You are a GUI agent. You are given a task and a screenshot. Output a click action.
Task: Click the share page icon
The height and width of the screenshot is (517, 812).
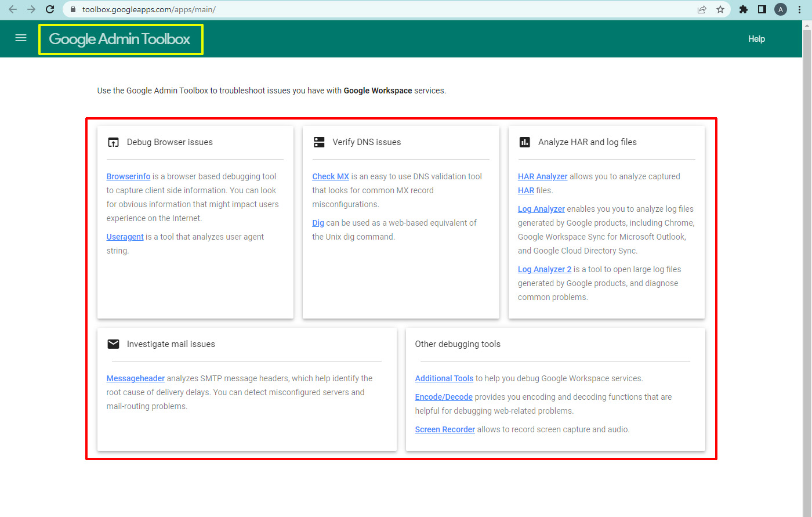[702, 9]
